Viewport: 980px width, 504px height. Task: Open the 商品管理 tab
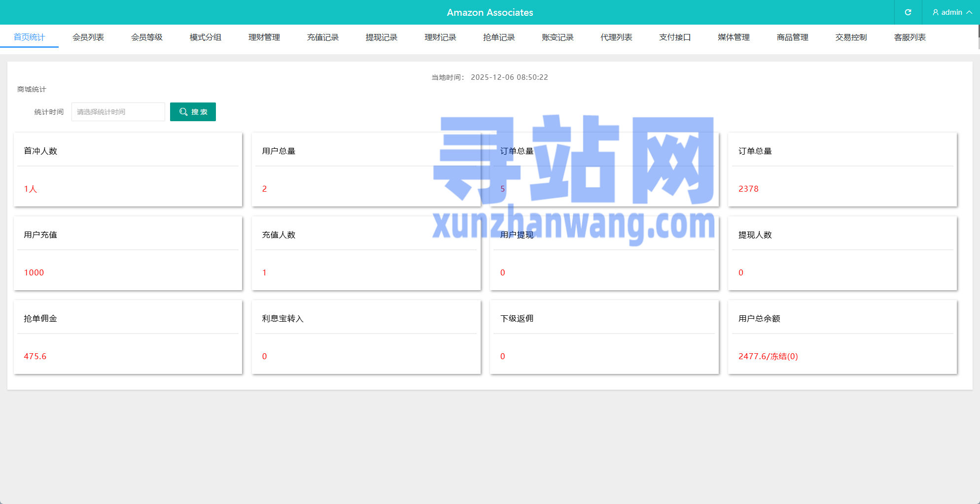pyautogui.click(x=792, y=36)
